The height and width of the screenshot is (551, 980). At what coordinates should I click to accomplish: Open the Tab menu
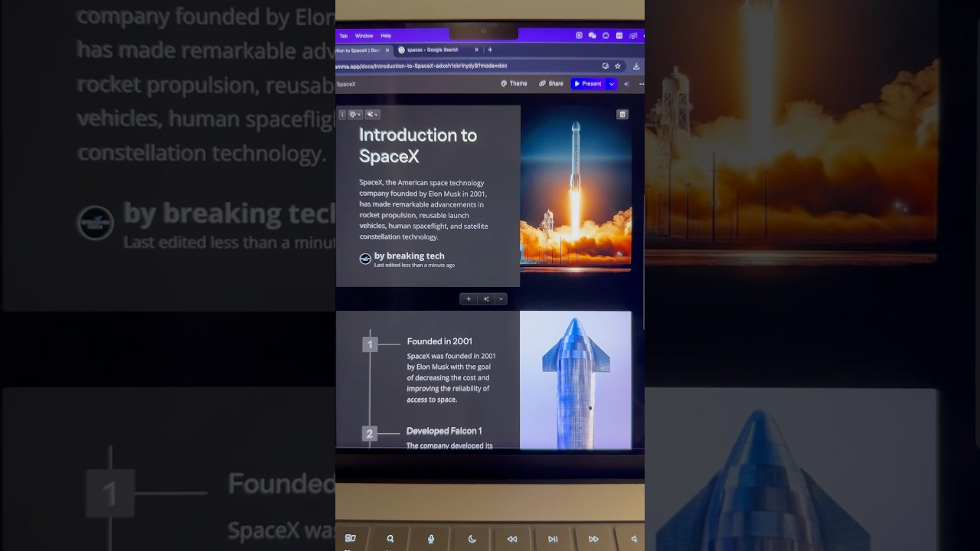pyautogui.click(x=344, y=36)
